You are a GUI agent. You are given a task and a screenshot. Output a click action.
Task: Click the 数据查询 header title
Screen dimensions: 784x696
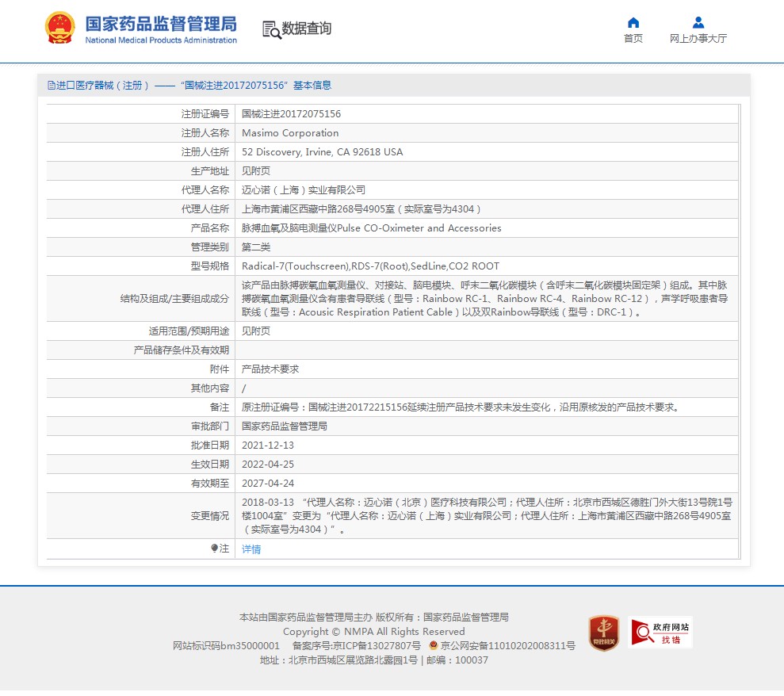307,29
